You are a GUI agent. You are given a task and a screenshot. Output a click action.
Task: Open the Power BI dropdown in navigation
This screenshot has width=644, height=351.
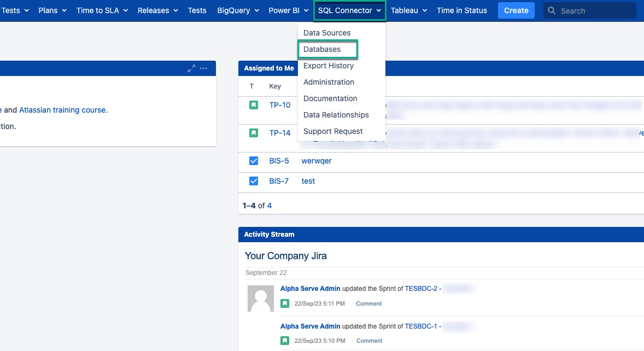coord(288,10)
